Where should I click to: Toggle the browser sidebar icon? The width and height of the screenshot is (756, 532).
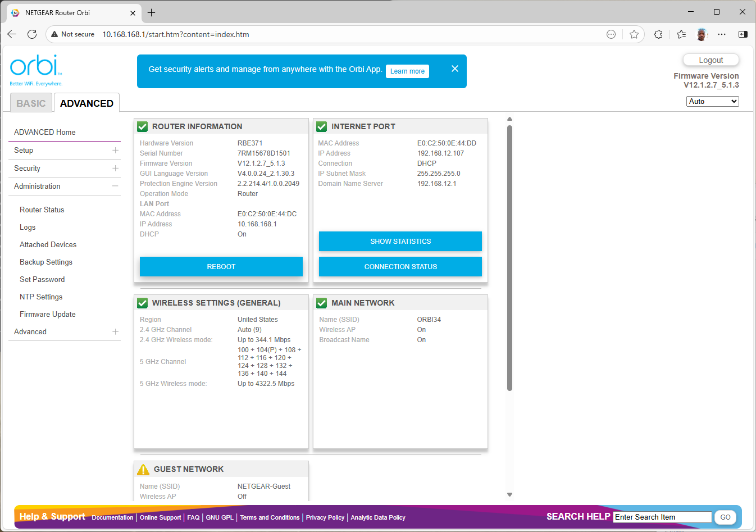pos(743,34)
